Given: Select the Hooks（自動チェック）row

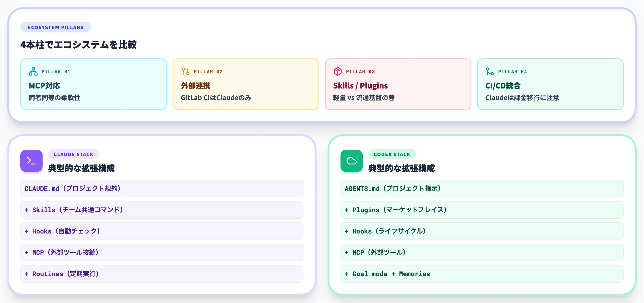Looking at the screenshot, I should 162,231.
